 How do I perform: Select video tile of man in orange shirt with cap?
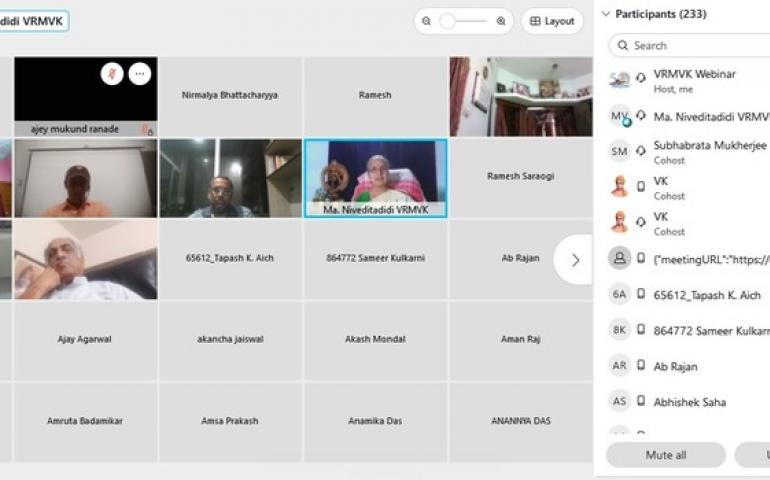86,178
